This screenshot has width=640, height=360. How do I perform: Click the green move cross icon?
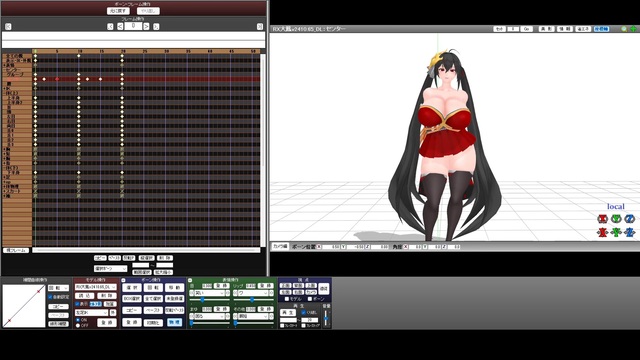(x=633, y=29)
